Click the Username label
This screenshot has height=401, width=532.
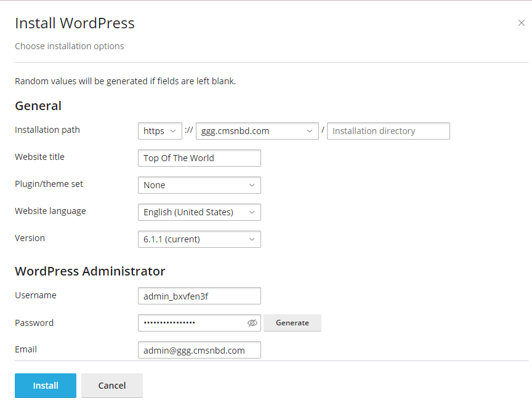point(36,295)
